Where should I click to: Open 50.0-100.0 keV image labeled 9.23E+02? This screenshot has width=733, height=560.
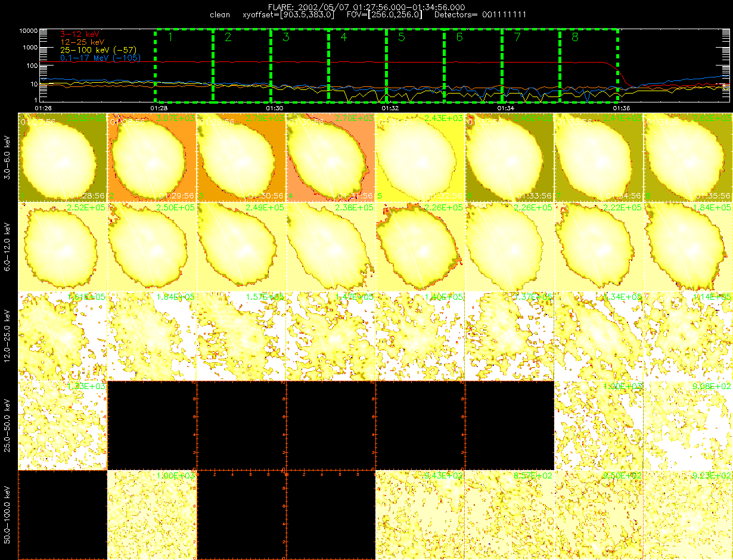point(688,515)
